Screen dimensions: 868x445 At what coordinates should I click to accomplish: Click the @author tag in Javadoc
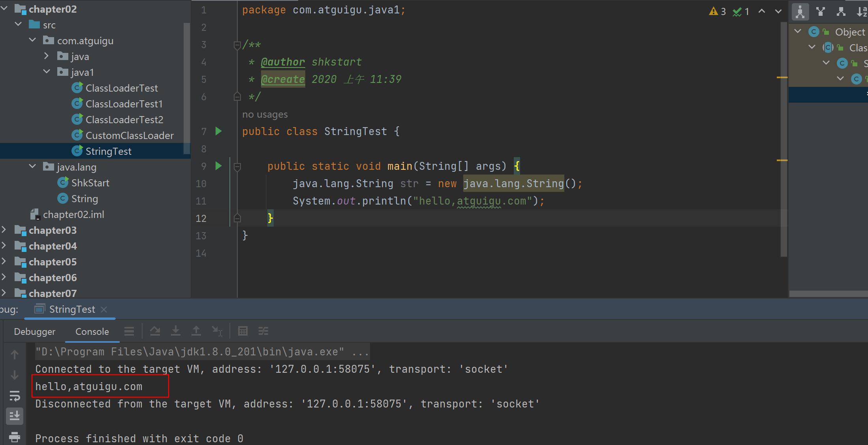[x=283, y=62]
